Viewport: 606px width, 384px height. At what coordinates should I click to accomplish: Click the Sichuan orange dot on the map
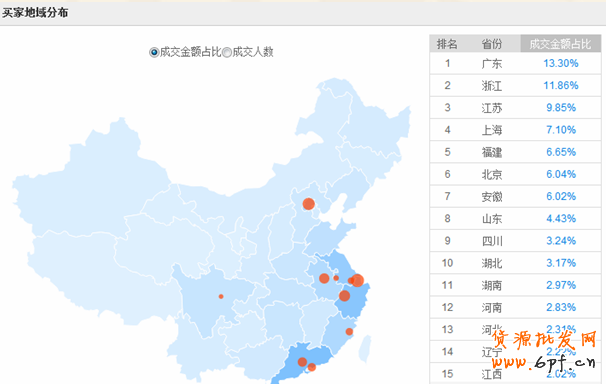tap(221, 296)
